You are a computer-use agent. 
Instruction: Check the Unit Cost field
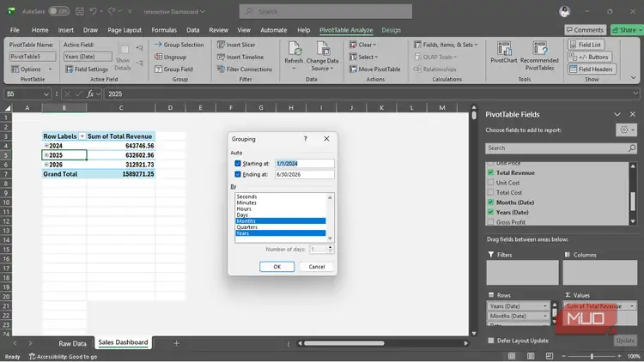490,183
